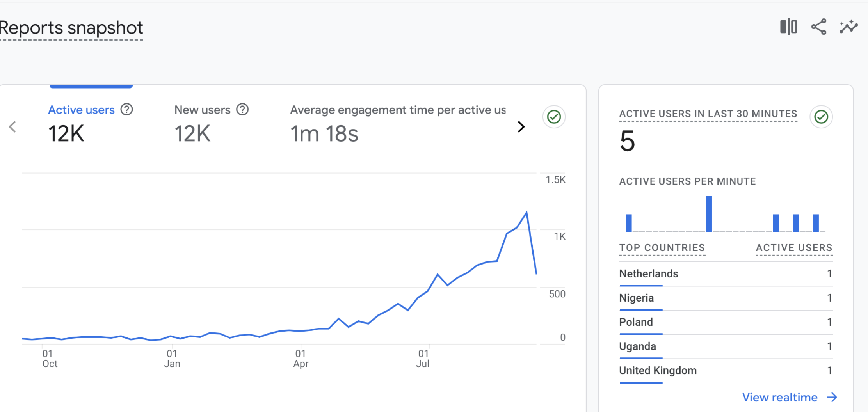Open the comparison tool icon top right
The image size is (868, 412).
coord(788,27)
